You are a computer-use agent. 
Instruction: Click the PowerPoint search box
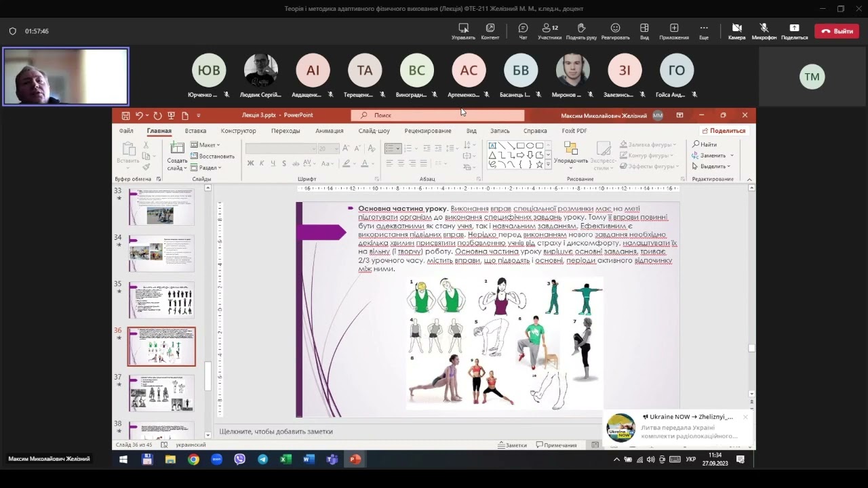(x=437, y=115)
